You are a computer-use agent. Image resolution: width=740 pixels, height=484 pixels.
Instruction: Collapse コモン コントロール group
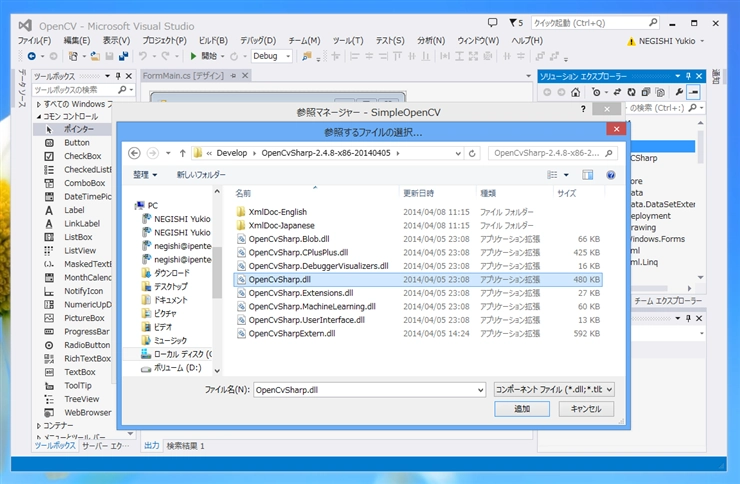(x=39, y=117)
